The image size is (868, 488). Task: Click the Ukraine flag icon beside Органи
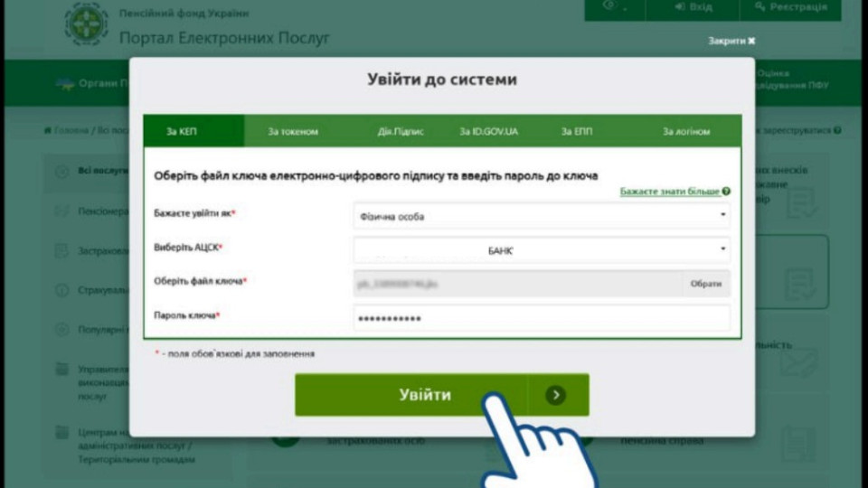pos(65,84)
